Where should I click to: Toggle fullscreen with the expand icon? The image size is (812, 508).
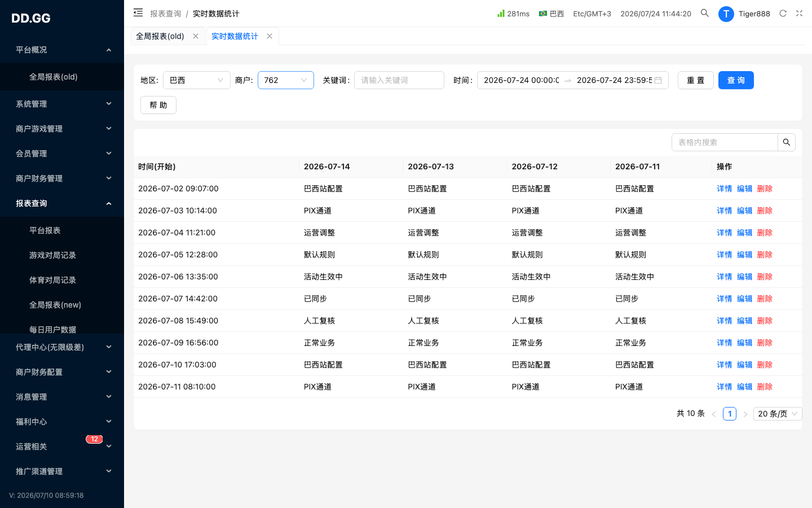(799, 14)
